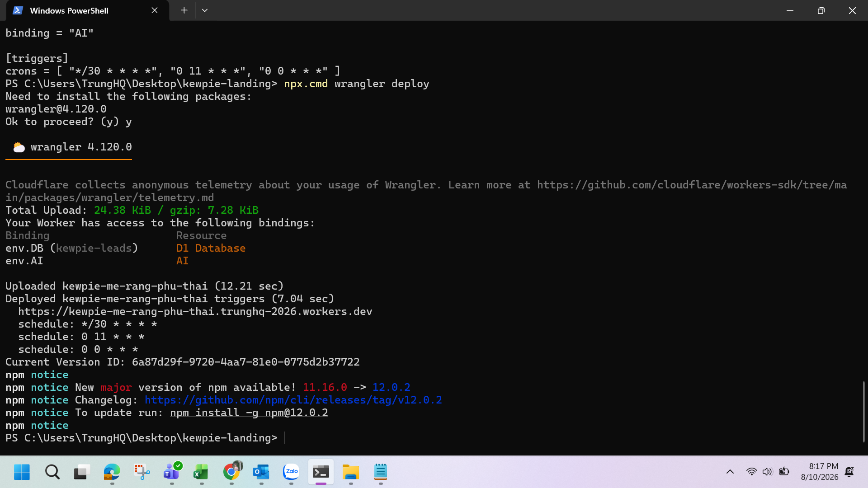868x488 pixels.
Task: Open the clock and date 8:17 PM
Action: pyautogui.click(x=820, y=472)
